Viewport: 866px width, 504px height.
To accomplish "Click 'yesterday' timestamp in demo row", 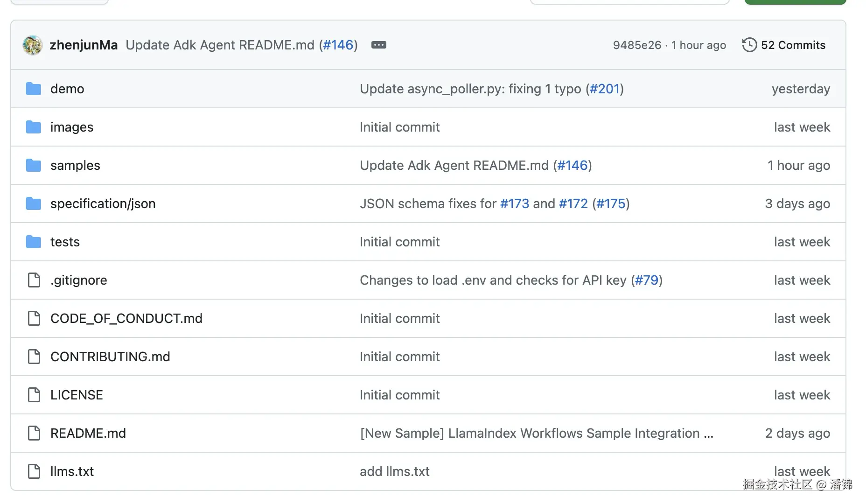I will tap(801, 89).
